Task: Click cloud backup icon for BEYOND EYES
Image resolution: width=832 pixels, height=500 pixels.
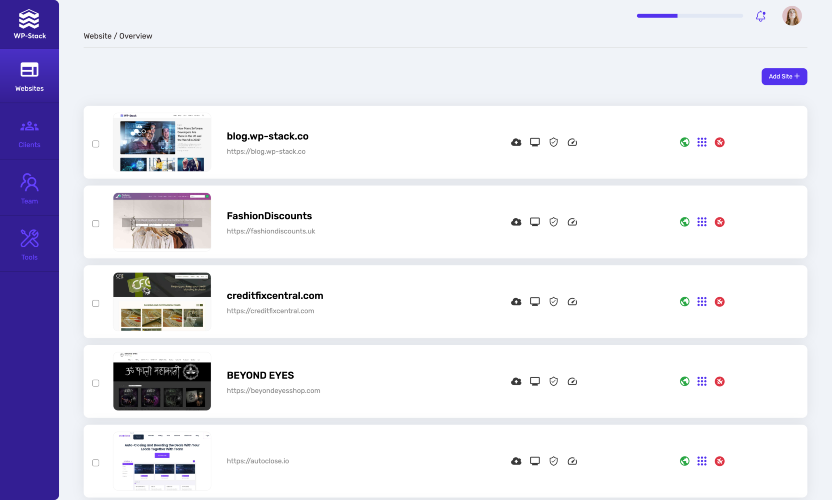Action: click(x=516, y=381)
